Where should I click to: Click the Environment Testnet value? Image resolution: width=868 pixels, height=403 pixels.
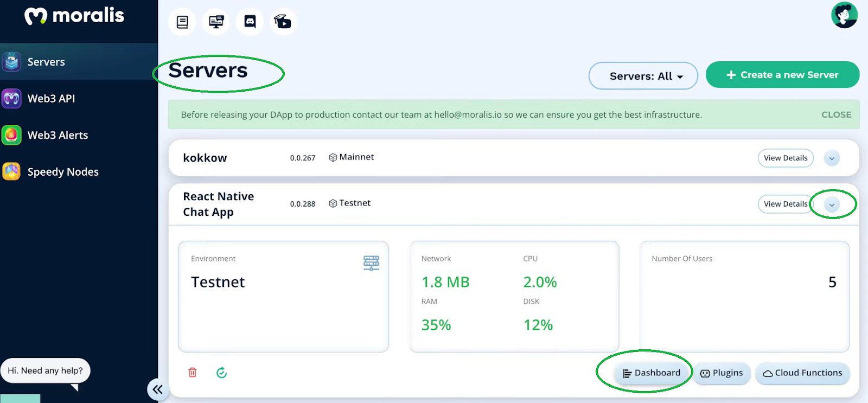[218, 282]
